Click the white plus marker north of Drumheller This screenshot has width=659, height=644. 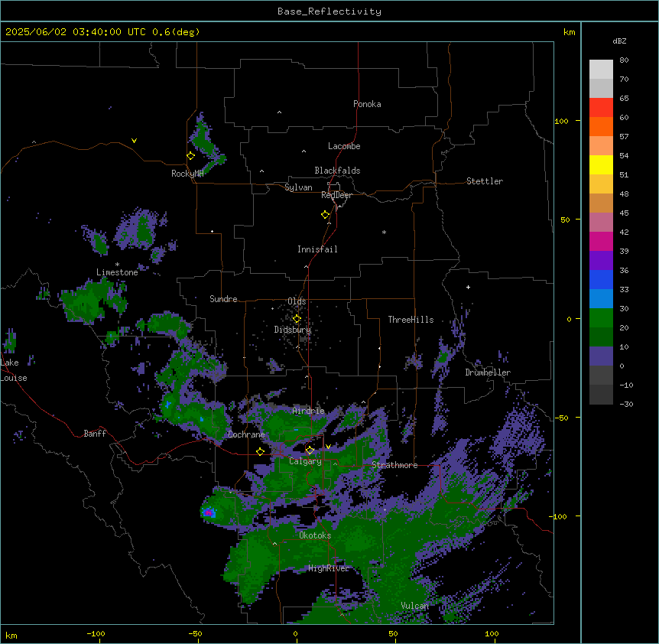pyautogui.click(x=468, y=287)
